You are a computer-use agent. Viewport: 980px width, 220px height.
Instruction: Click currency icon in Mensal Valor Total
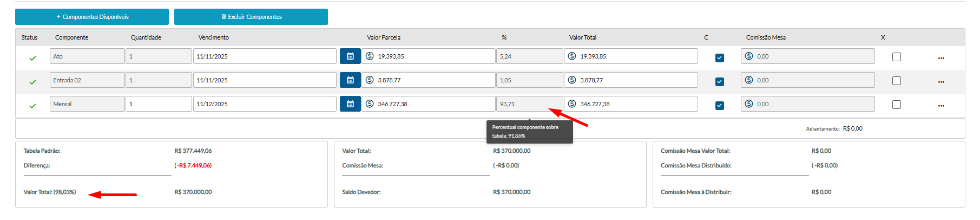[x=572, y=104]
